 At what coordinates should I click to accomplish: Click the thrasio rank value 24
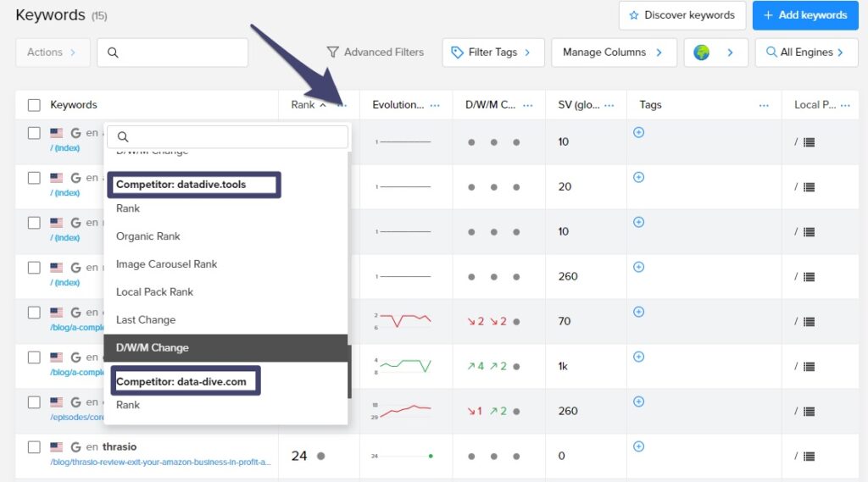299,456
